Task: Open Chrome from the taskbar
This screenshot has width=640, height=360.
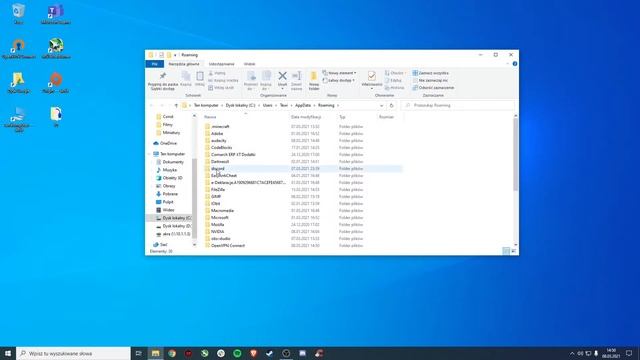Action: pos(172,353)
